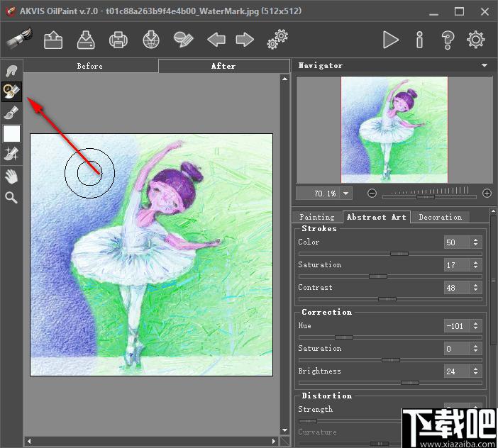Select the Zoom magnifier tool
Screen dimensions: 498x448
11,197
